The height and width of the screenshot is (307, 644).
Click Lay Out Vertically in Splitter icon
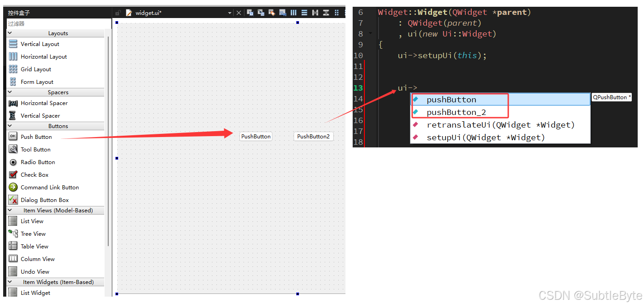326,13
